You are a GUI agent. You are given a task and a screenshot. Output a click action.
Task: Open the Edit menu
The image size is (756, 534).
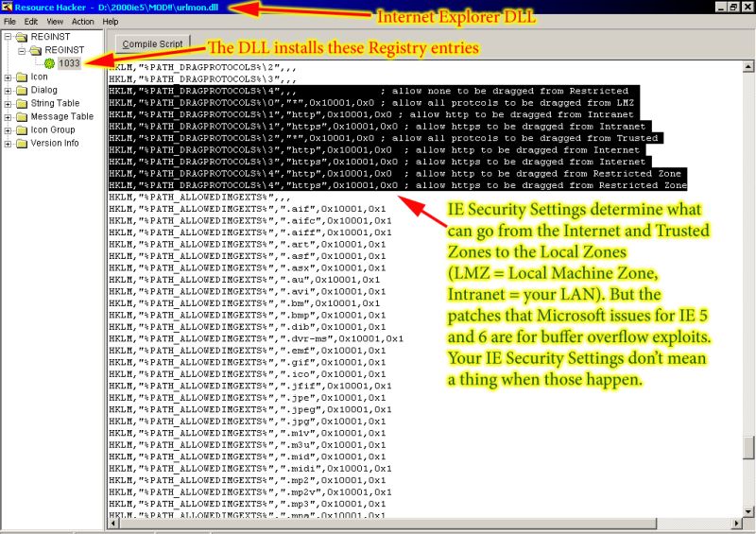pyautogui.click(x=32, y=21)
